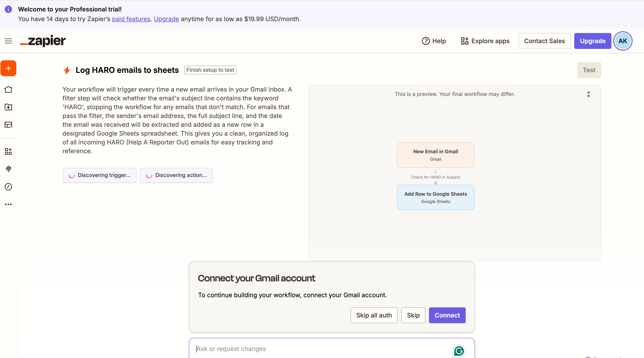Viewport: 644px width, 358px height.
Task: Select the Add Row to Google Sheets node
Action: click(x=436, y=197)
